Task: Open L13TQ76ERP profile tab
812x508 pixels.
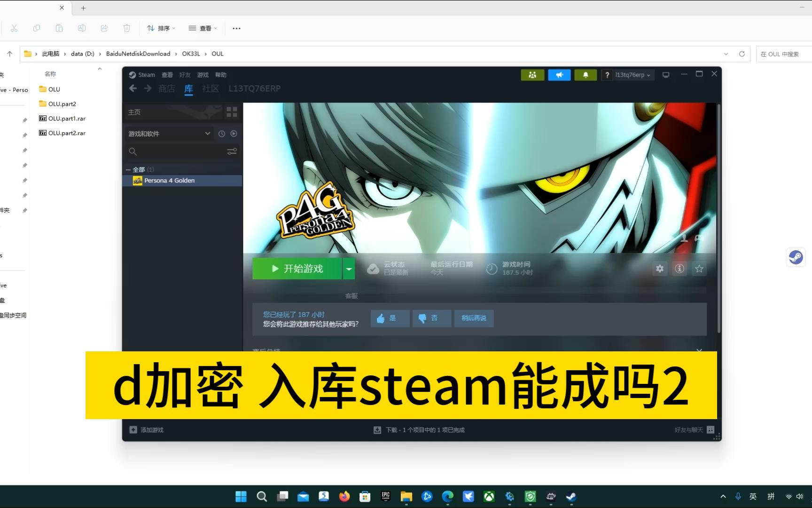Action: 255,88
